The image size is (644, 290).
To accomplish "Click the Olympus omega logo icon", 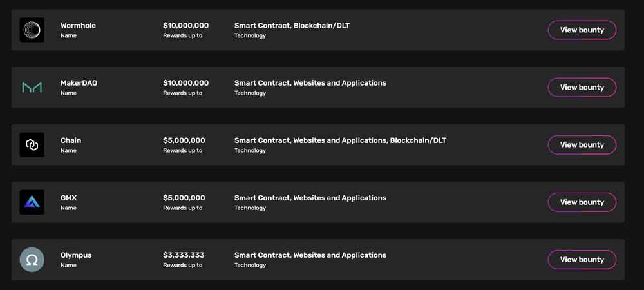I will (x=32, y=260).
